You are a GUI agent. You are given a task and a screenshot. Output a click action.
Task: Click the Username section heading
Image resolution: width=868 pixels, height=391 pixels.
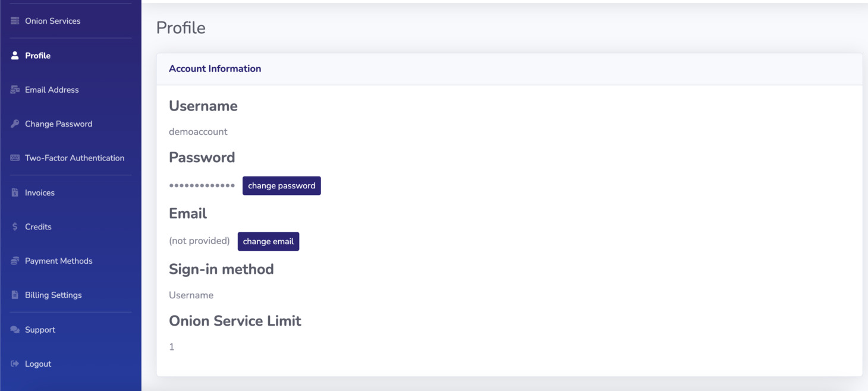pos(203,106)
